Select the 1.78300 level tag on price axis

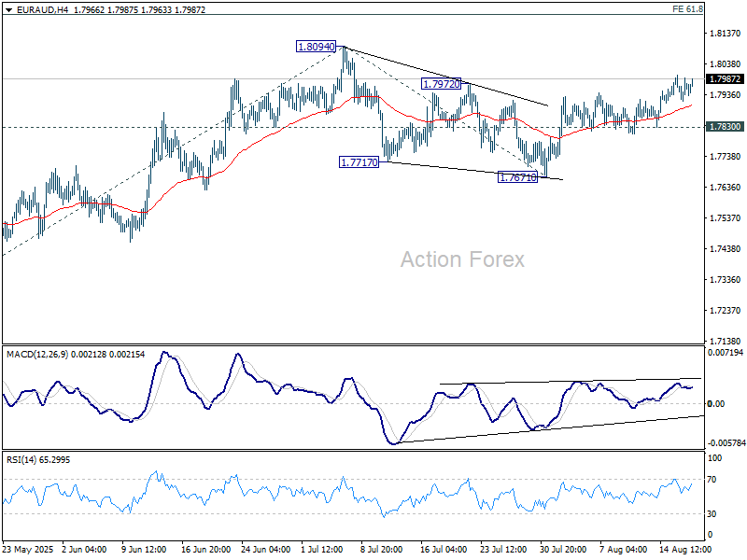[x=725, y=126]
